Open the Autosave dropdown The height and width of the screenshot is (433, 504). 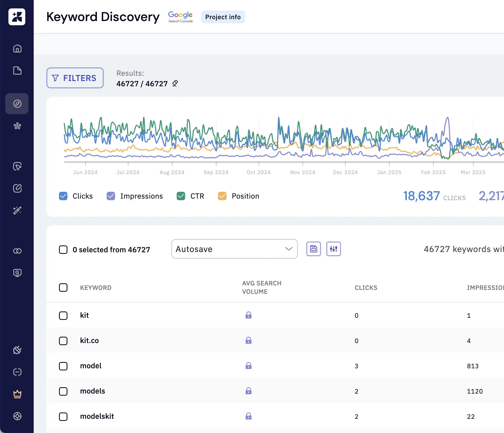point(234,249)
